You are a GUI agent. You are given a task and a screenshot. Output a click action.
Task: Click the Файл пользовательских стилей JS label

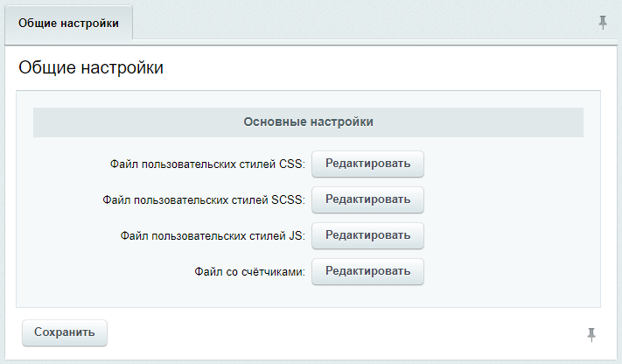coord(213,235)
